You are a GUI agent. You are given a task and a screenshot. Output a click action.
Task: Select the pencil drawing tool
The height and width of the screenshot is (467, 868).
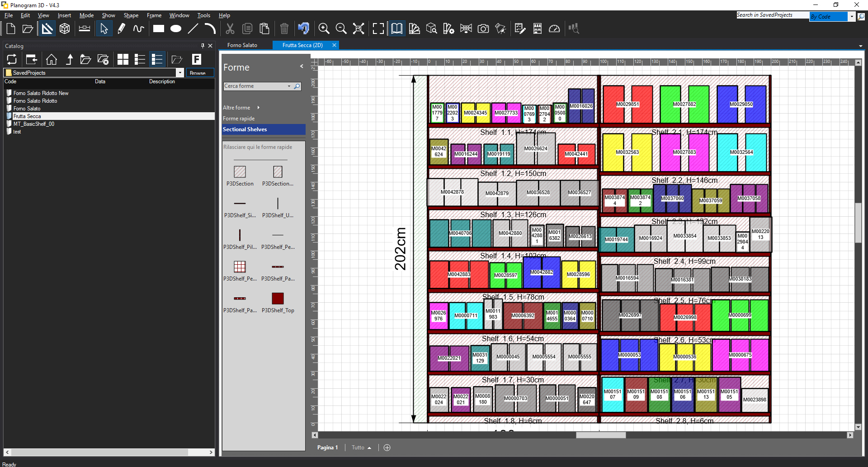121,29
